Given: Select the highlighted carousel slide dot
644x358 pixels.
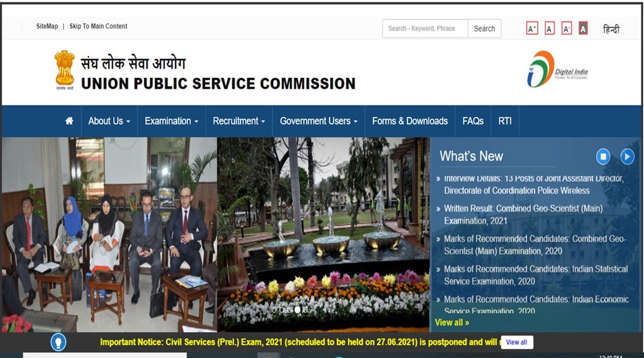Looking at the screenshot, I should (x=297, y=310).
